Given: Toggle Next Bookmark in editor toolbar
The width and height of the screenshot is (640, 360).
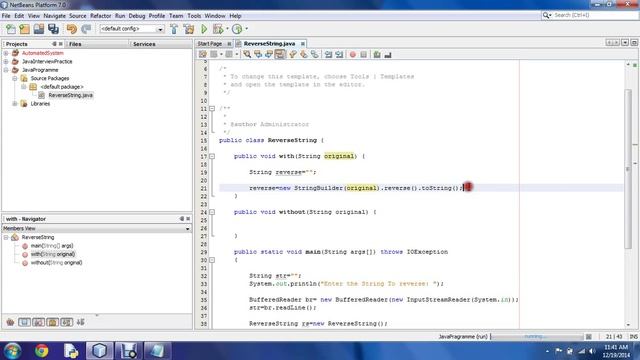Looking at the screenshot, I should [x=304, y=54].
